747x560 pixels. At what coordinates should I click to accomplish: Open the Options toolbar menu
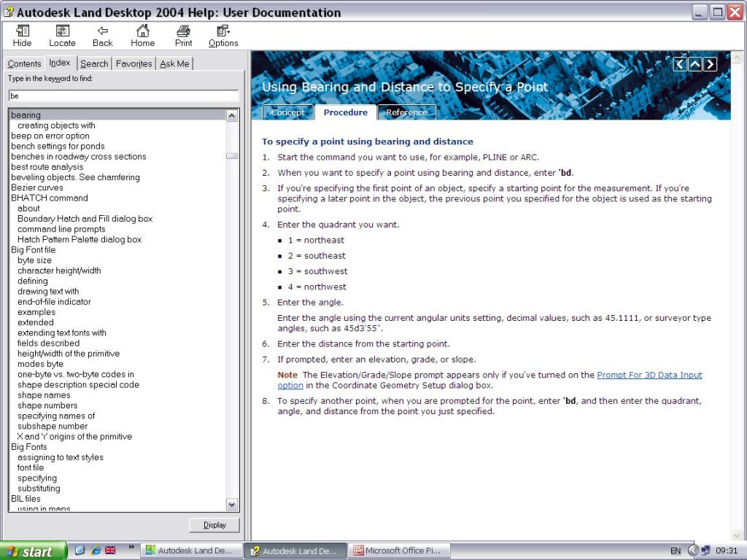tap(223, 36)
